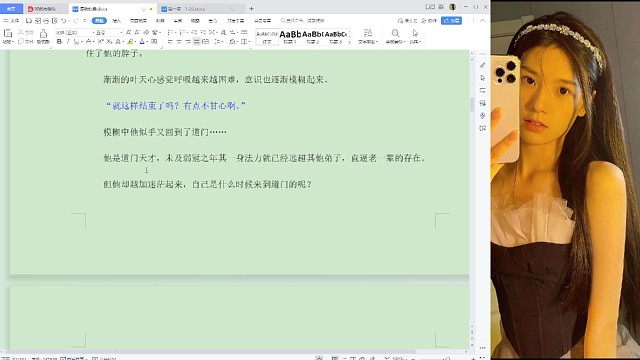Click the Select cursor tool in ribbon
Screen dimensions: 640x360
[415, 33]
